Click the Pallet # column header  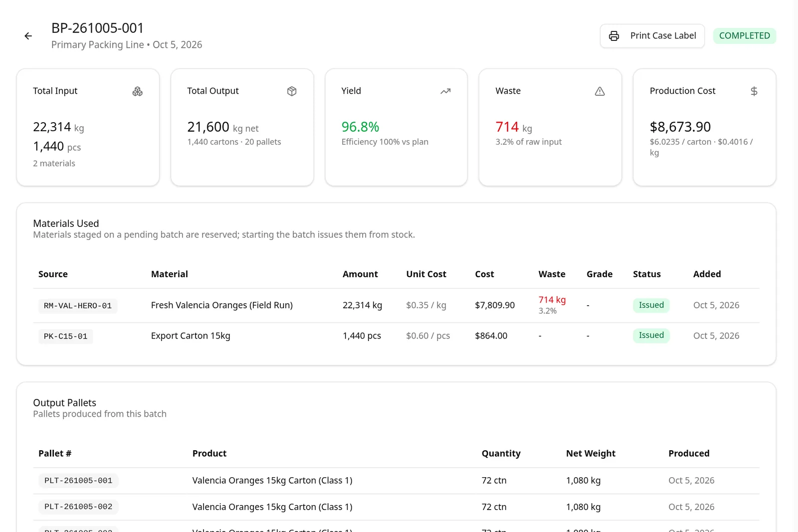coord(55,454)
